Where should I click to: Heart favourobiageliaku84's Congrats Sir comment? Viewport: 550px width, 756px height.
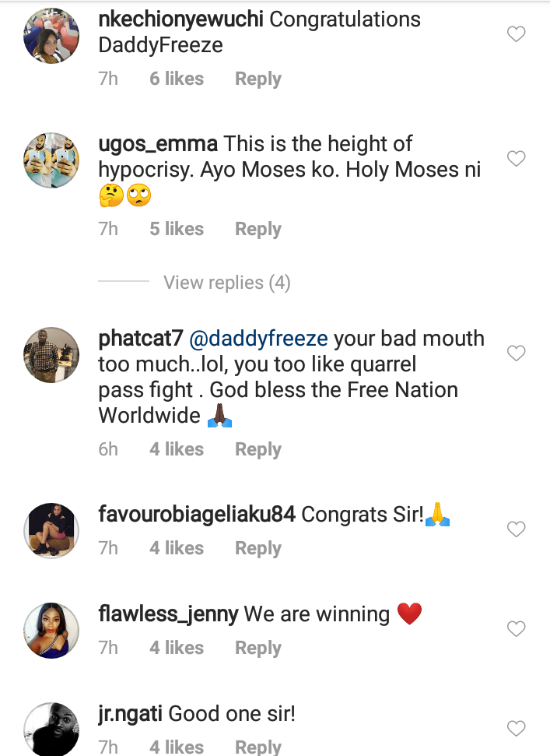click(x=516, y=529)
